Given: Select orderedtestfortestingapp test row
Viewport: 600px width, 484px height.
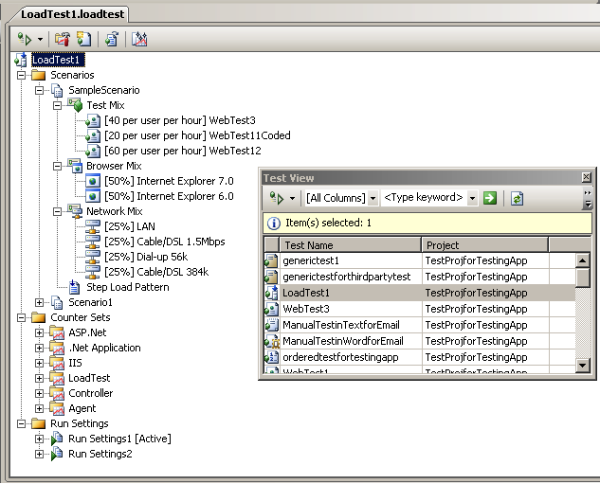Looking at the screenshot, I should 419,357.
